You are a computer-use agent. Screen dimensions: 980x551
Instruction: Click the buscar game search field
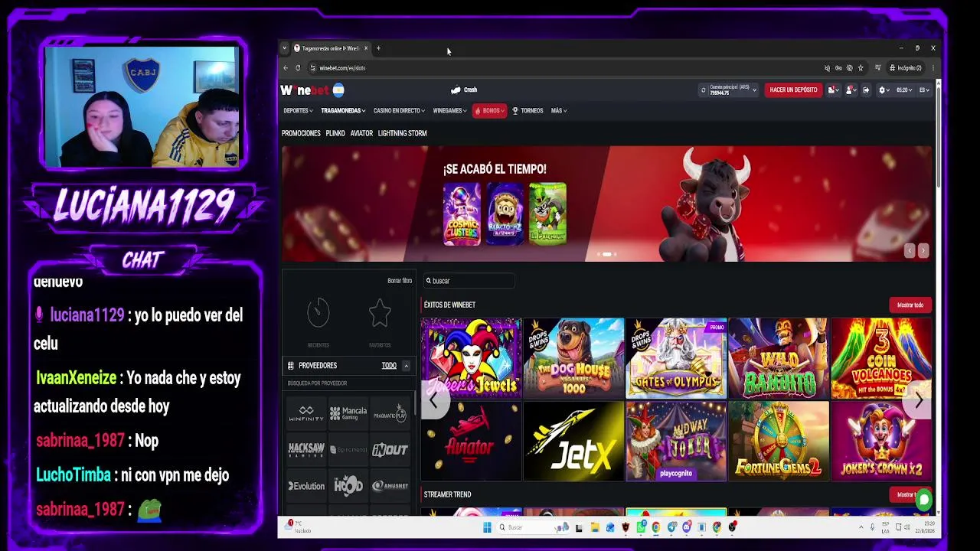pos(469,281)
